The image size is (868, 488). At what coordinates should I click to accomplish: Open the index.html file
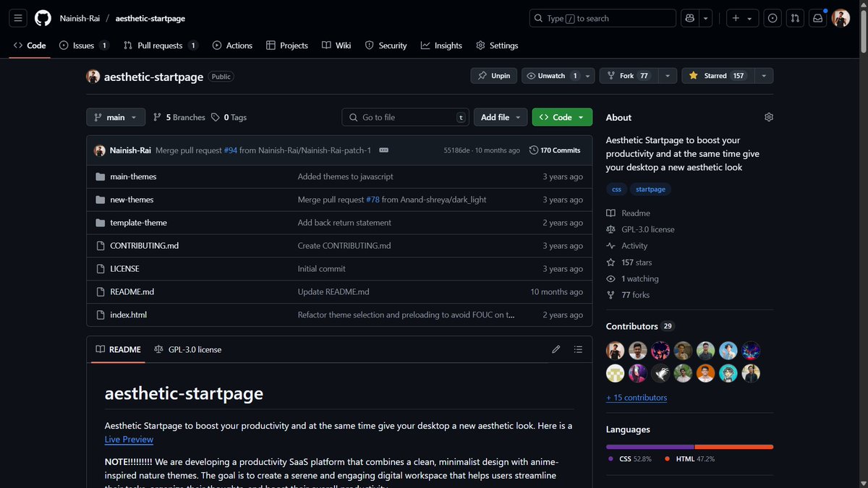coord(128,314)
